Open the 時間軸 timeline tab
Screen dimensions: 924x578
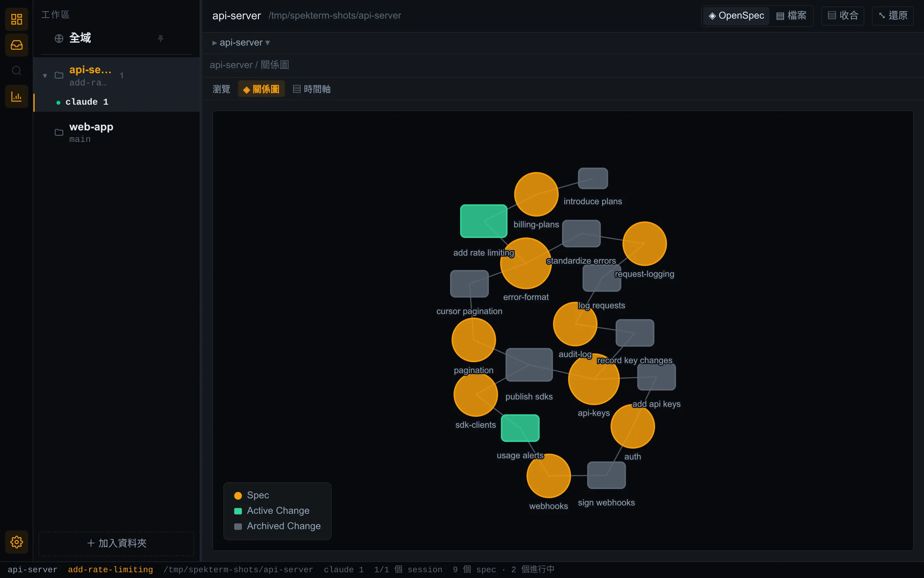pos(312,89)
